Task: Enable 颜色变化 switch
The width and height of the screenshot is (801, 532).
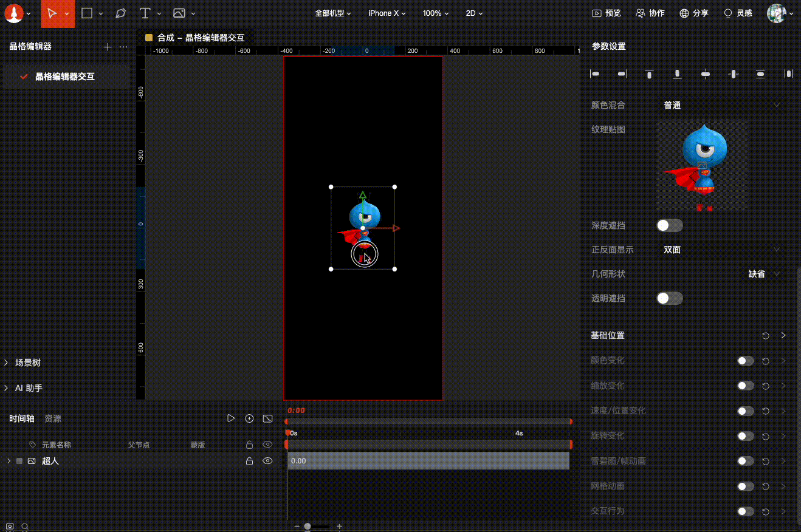Action: pos(746,361)
